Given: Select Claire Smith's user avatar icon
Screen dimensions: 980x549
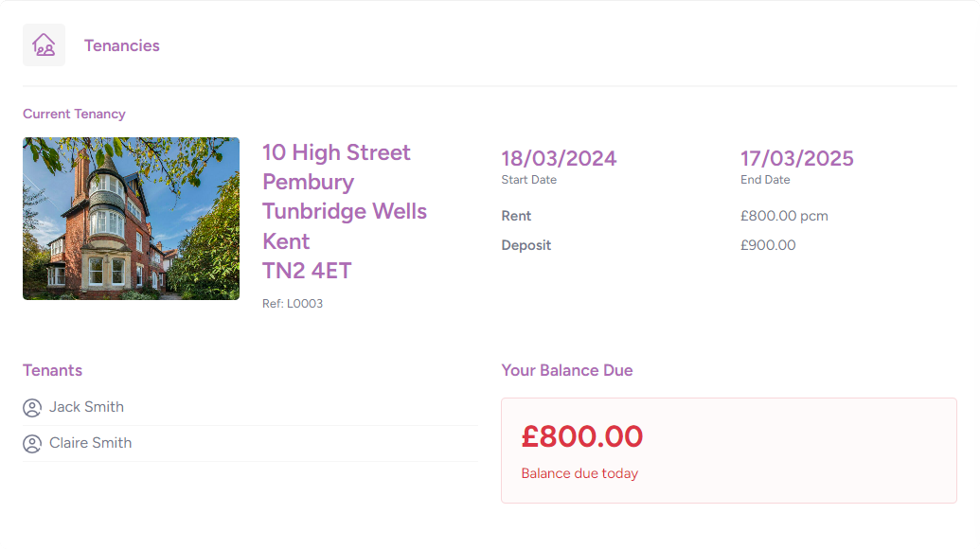Looking at the screenshot, I should tap(32, 444).
